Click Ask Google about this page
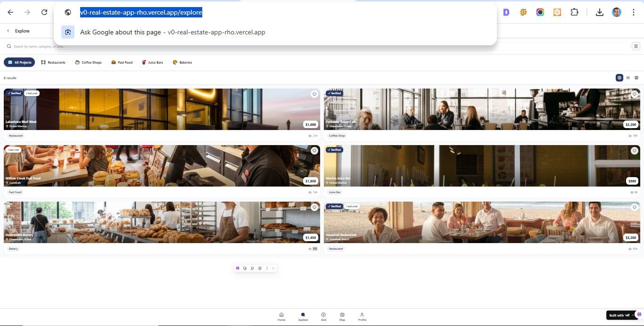The width and height of the screenshot is (644, 326). (x=120, y=32)
